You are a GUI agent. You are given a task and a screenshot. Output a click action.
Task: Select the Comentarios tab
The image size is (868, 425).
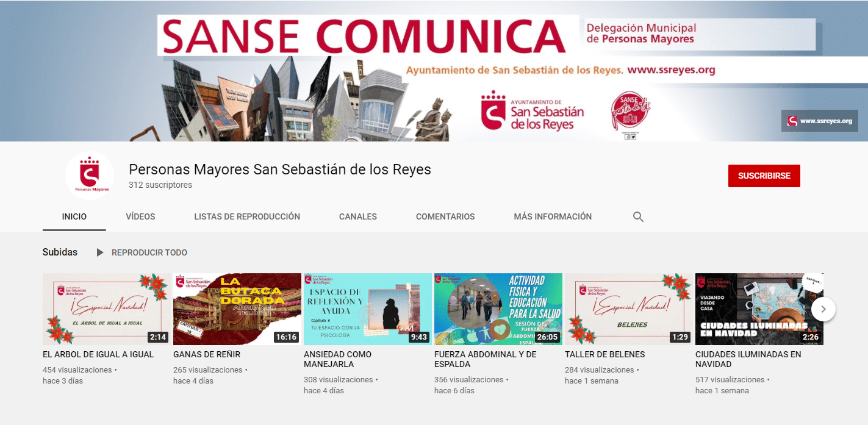(x=445, y=216)
